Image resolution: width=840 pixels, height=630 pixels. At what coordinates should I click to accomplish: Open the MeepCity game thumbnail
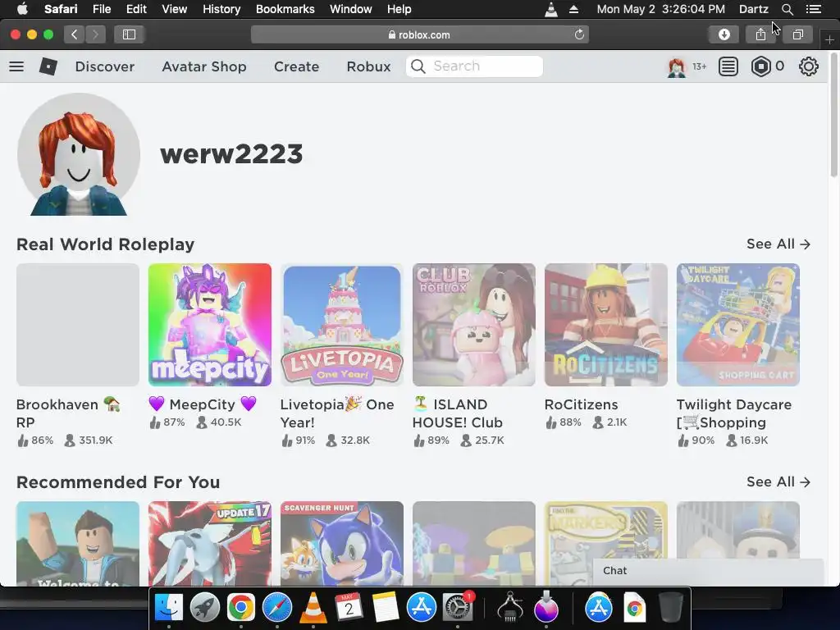(210, 325)
